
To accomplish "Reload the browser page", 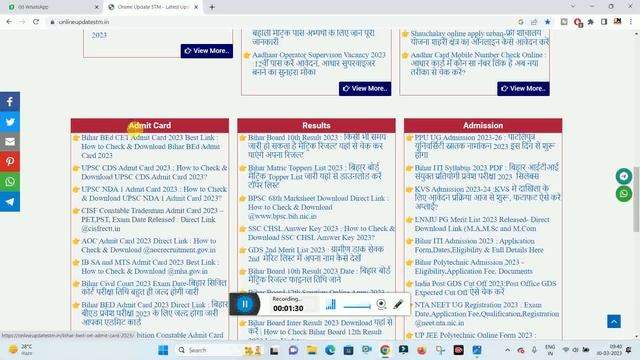I will (36, 22).
